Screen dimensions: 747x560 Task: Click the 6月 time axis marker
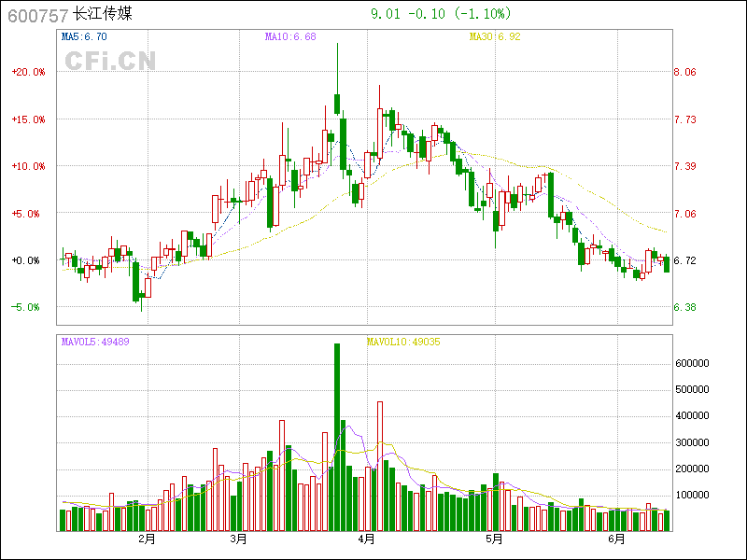[x=618, y=539]
